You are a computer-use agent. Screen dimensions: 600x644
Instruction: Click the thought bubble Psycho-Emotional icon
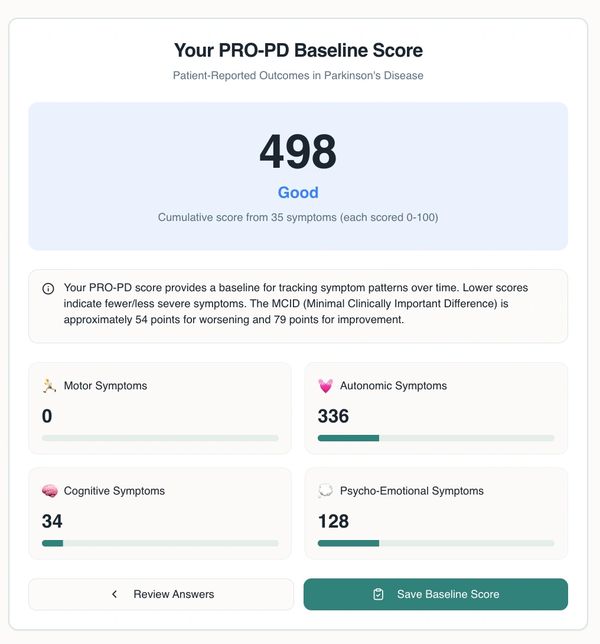(x=325, y=491)
